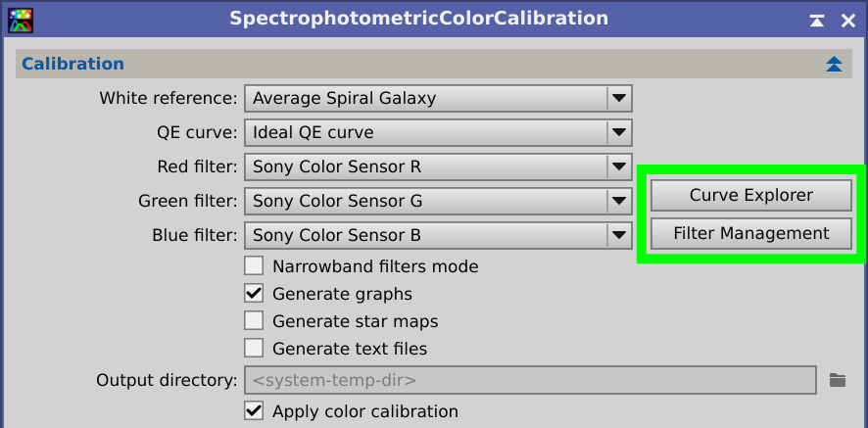Open the QE curve dropdown list

point(438,133)
